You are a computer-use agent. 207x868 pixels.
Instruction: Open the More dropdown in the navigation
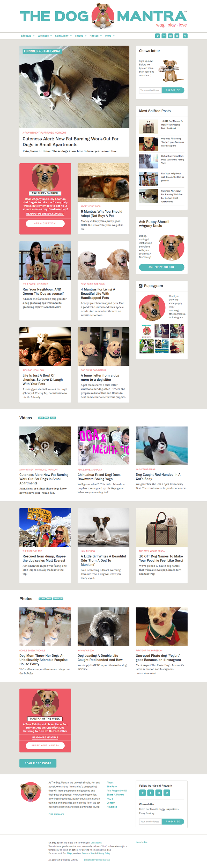pos(109,36)
